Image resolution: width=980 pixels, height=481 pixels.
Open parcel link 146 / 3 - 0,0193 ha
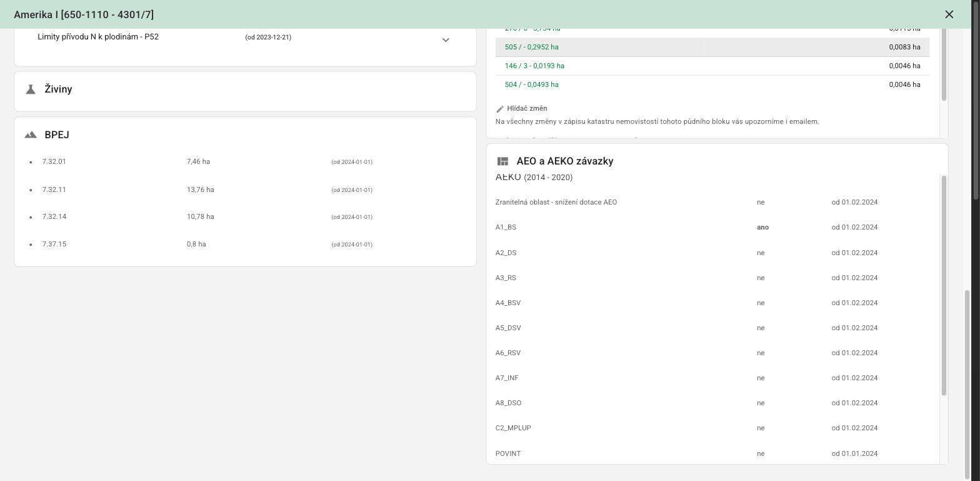534,66
